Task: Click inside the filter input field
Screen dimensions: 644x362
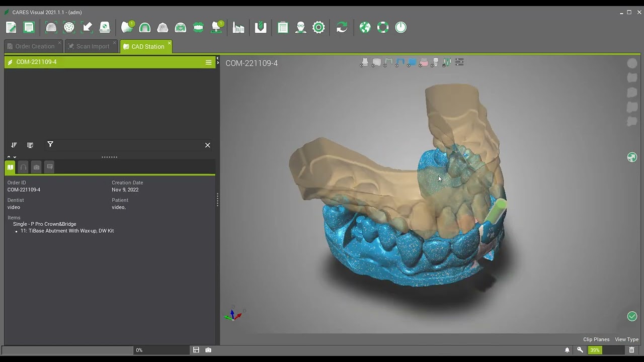Action: 128,145
